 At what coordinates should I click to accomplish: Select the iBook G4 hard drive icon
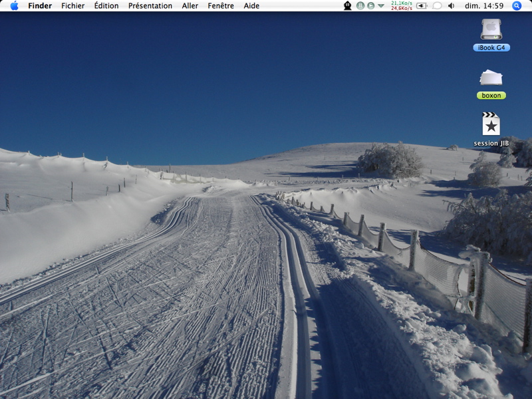(491, 35)
